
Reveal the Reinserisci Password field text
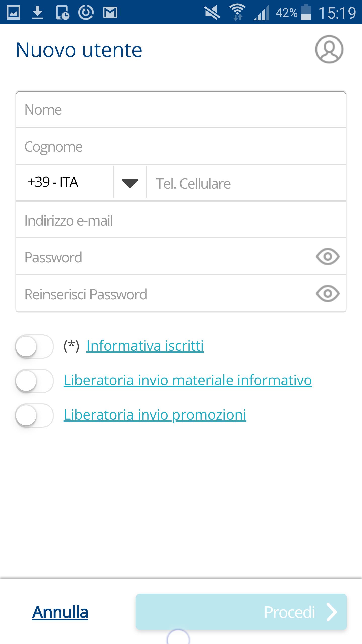(328, 294)
